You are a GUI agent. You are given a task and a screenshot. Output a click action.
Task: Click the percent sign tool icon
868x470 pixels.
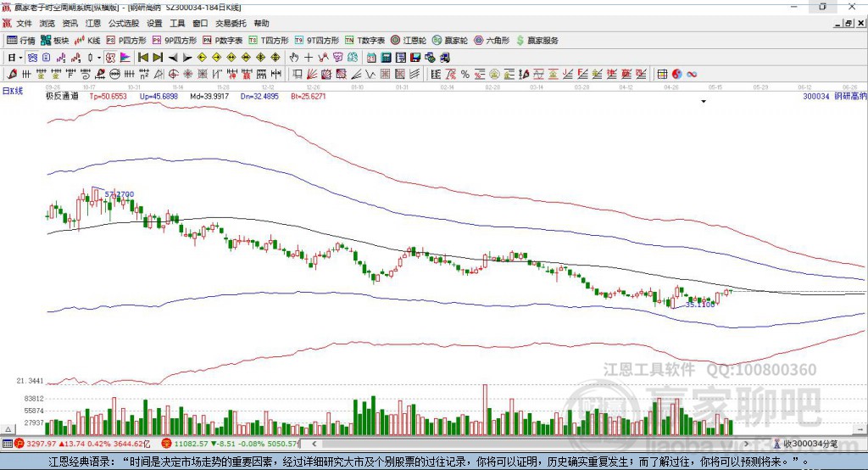[465, 75]
